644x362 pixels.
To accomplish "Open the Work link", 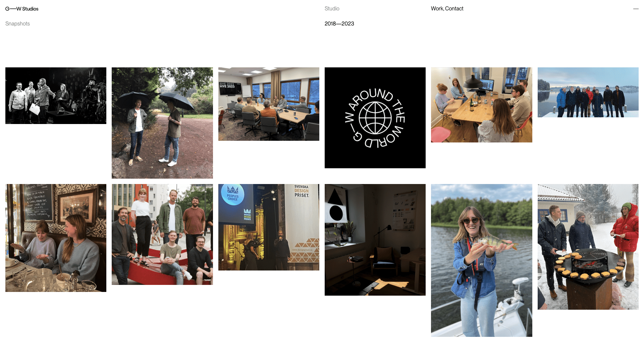I will pos(437,9).
